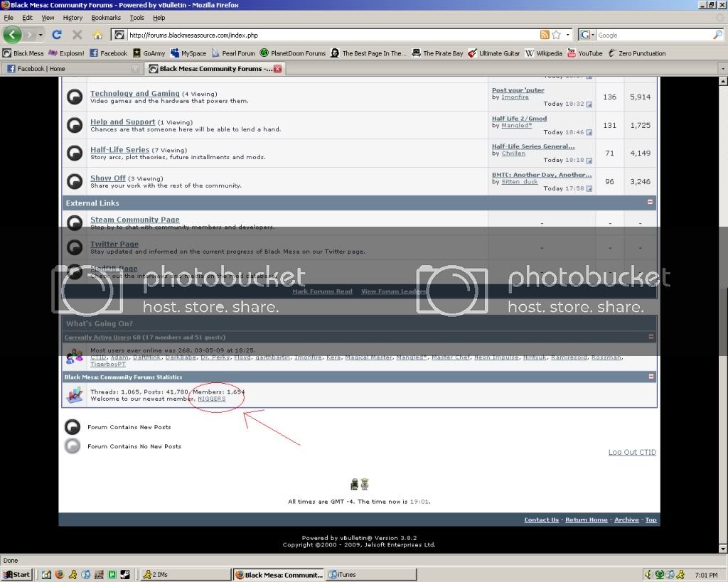728x582 pixels.
Task: Open The Pirate Bay bookmark
Action: (x=438, y=53)
